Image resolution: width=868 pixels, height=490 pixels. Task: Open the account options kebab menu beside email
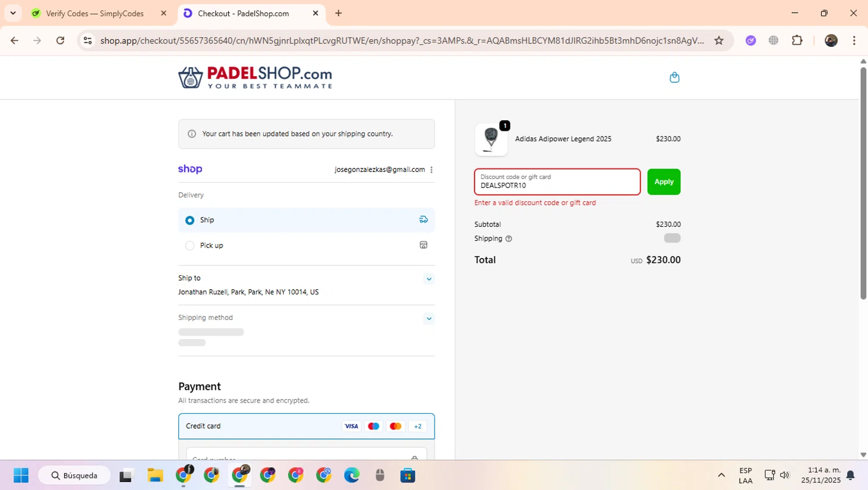point(432,170)
